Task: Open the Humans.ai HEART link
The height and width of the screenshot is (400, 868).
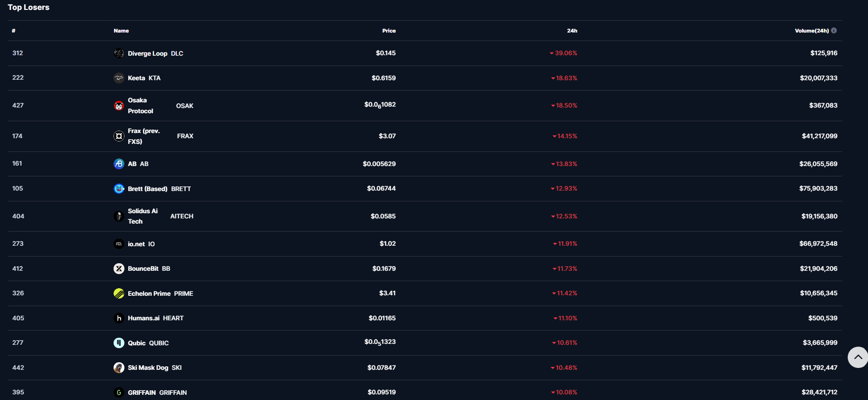Action: 155,318
